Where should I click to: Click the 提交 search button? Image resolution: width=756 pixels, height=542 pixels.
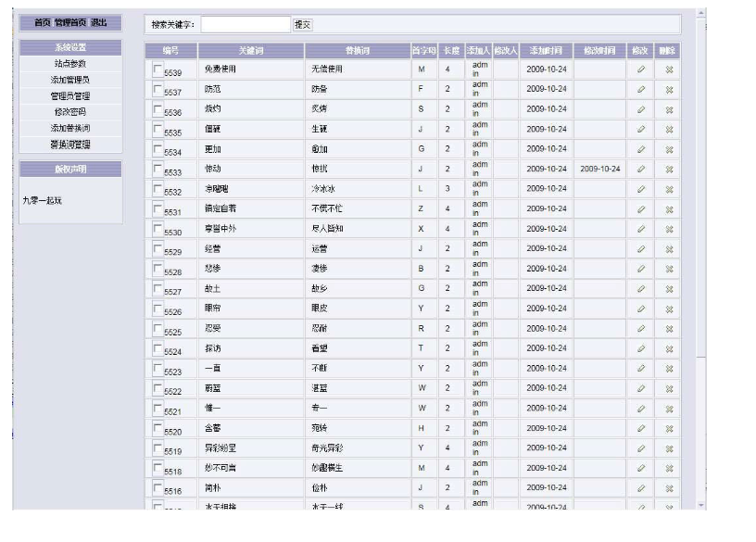tap(303, 24)
